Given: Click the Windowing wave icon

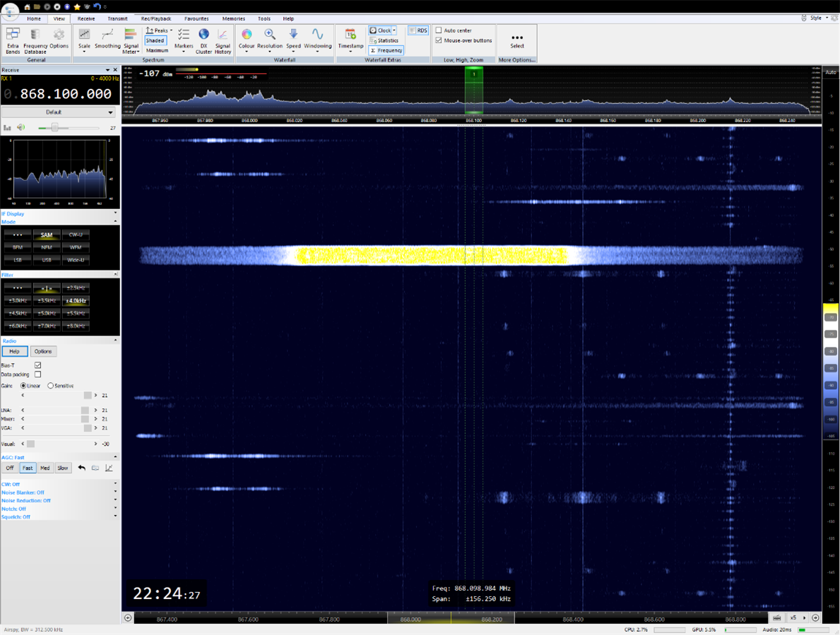Looking at the screenshot, I should pos(317,39).
